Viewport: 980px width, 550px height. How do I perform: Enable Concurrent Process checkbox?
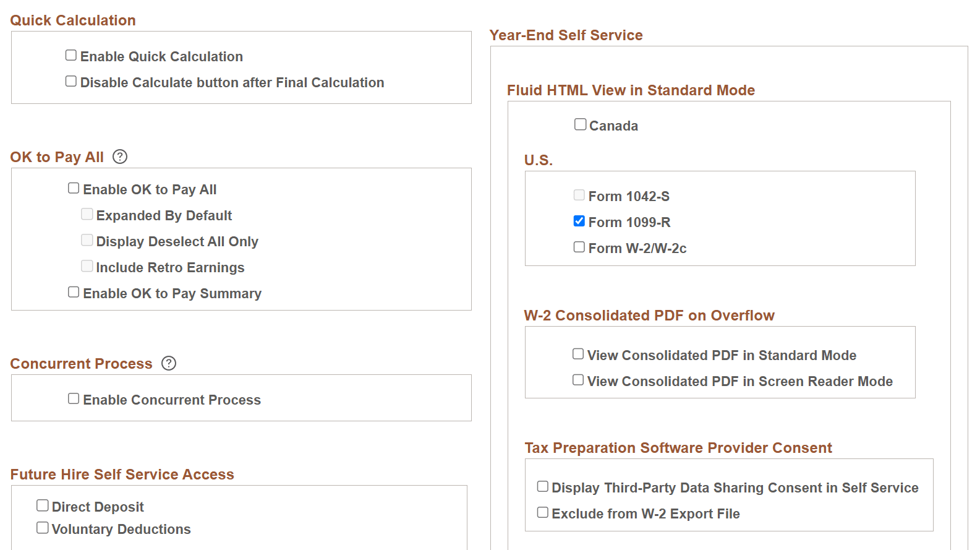click(x=74, y=398)
